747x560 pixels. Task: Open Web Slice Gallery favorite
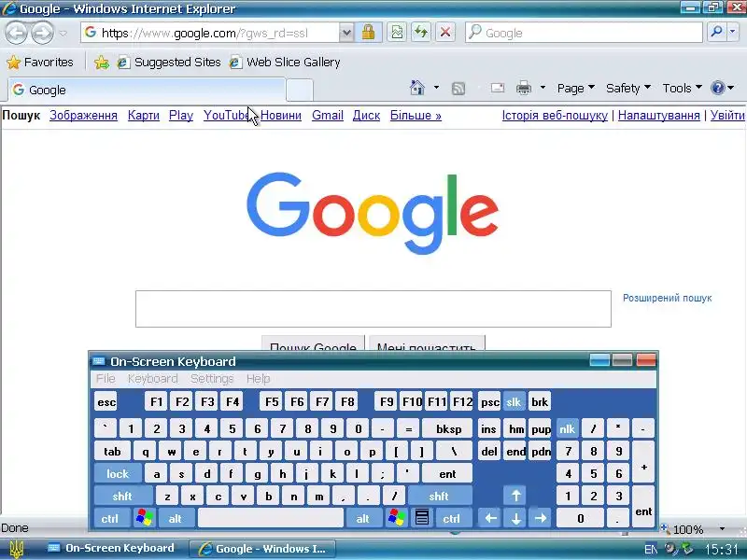tap(285, 63)
